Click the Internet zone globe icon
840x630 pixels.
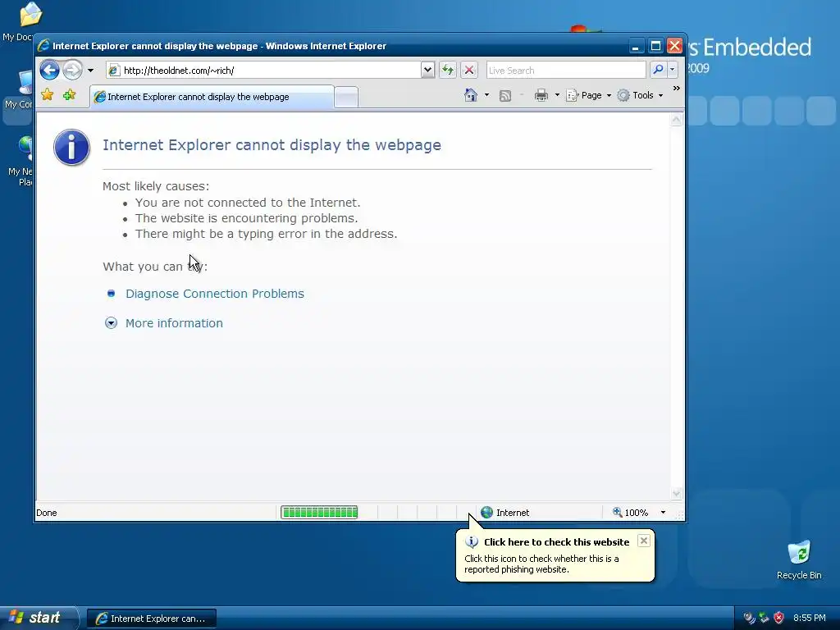coord(486,513)
